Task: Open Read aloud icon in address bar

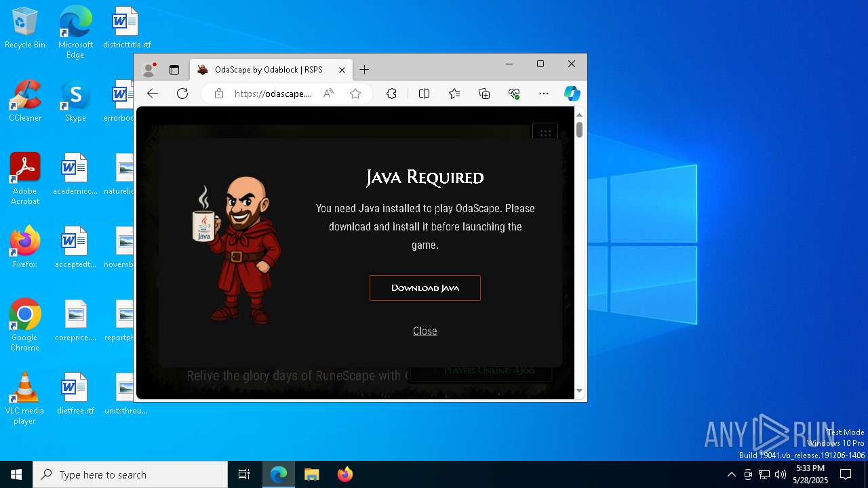Action: (328, 94)
